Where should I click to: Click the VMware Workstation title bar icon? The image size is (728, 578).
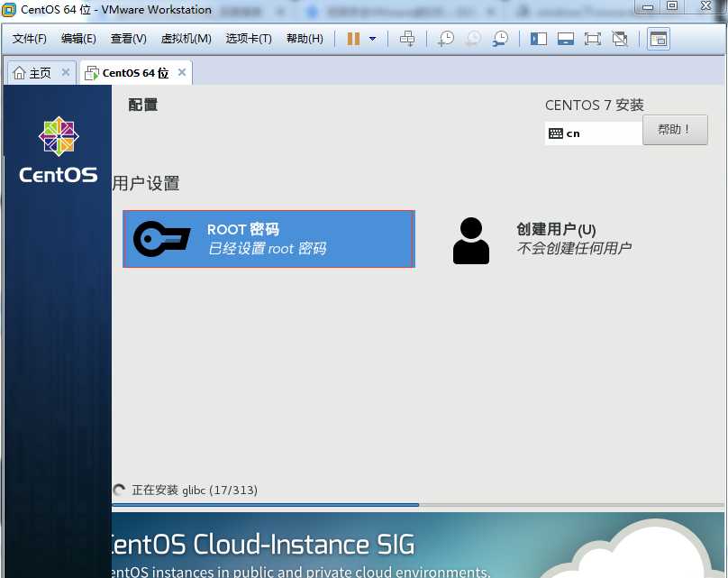click(x=9, y=10)
